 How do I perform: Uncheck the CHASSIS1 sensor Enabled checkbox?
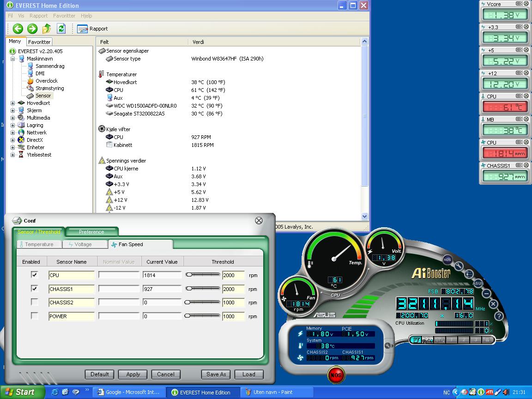click(x=34, y=289)
